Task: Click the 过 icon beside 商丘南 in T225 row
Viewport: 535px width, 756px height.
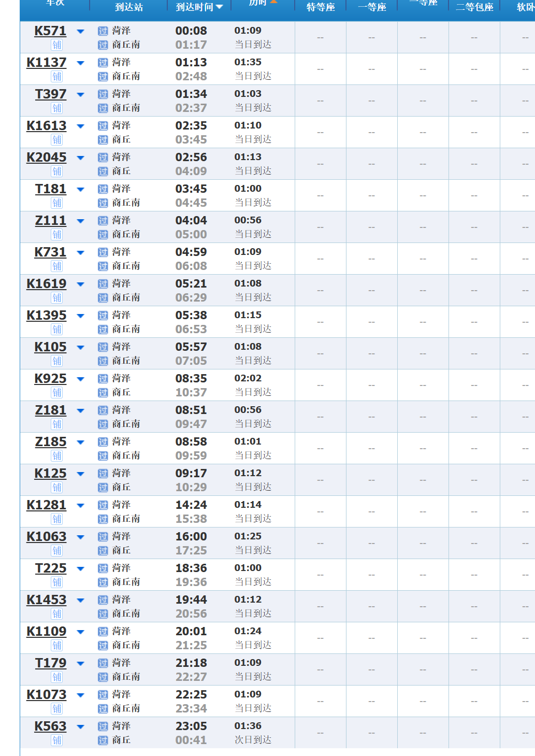Action: [x=103, y=582]
